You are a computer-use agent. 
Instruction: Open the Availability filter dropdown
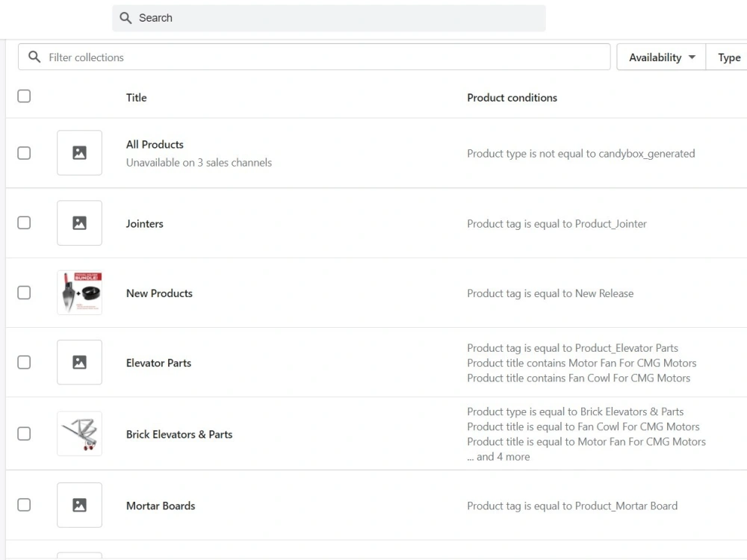click(x=661, y=57)
